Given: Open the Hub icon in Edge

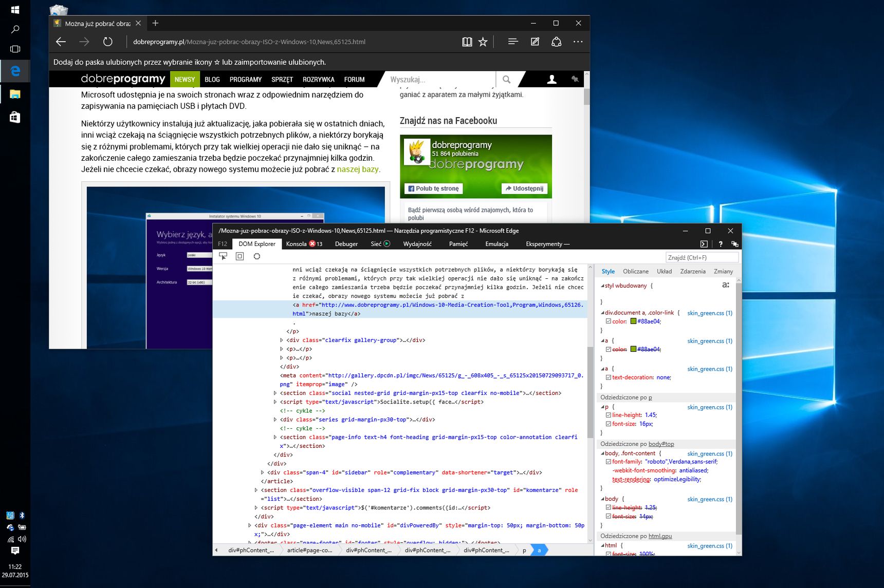Looking at the screenshot, I should click(x=512, y=42).
